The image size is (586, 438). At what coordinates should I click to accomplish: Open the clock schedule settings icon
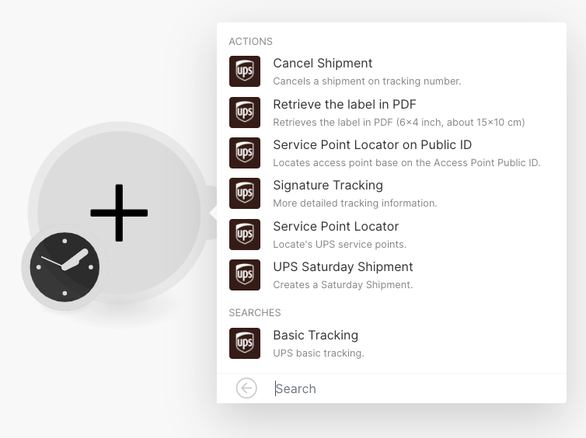tap(64, 267)
